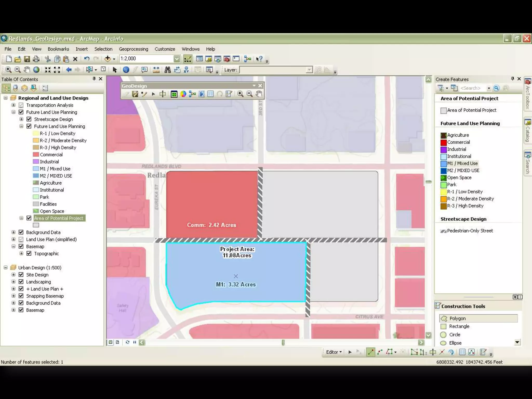Screen dimensions: 532x399
Task: Open the Geoprocessing menu
Action: coord(133,49)
